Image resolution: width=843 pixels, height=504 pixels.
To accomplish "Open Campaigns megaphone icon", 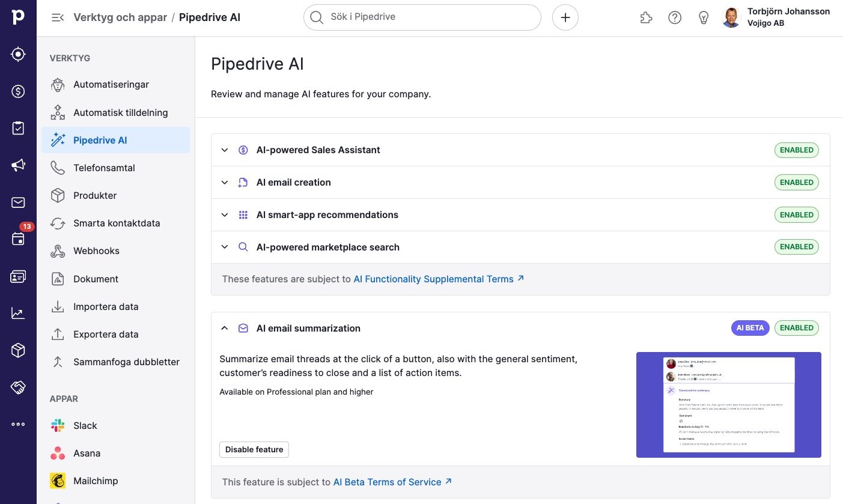I will [18, 165].
